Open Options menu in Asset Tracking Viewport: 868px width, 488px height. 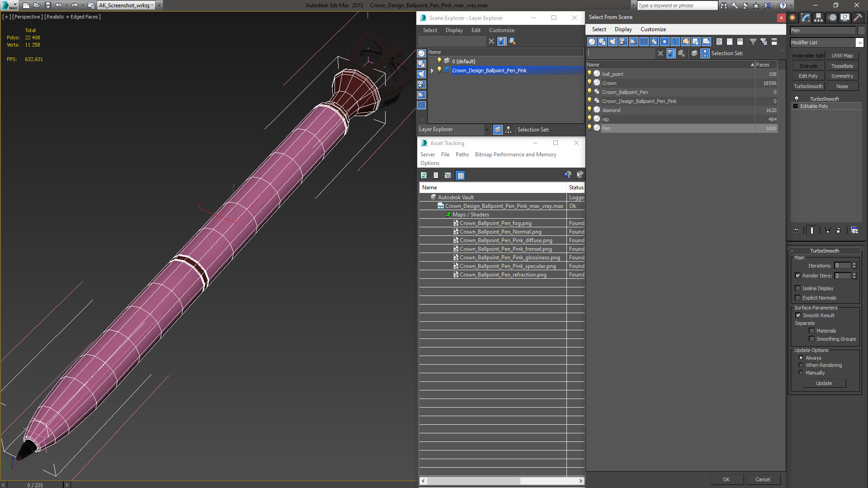[429, 163]
